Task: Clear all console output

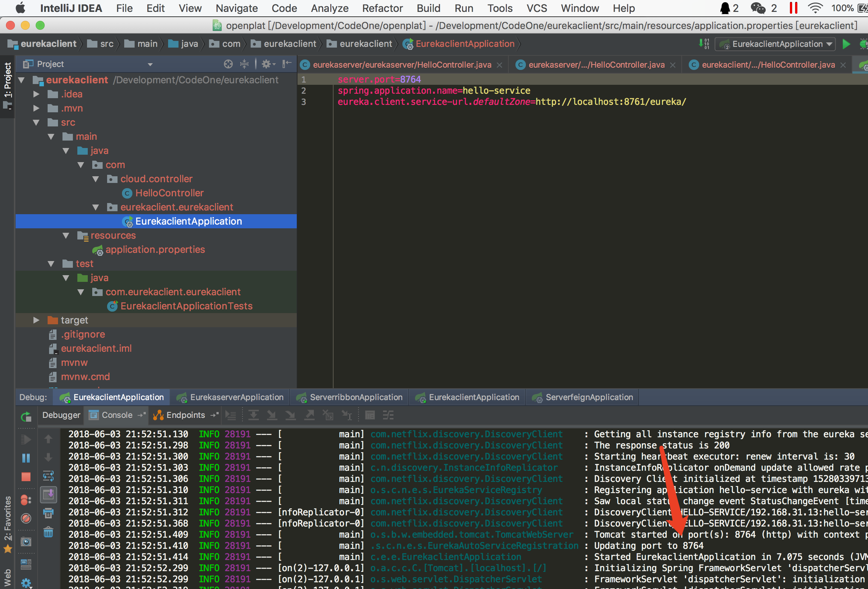Action: tap(49, 532)
